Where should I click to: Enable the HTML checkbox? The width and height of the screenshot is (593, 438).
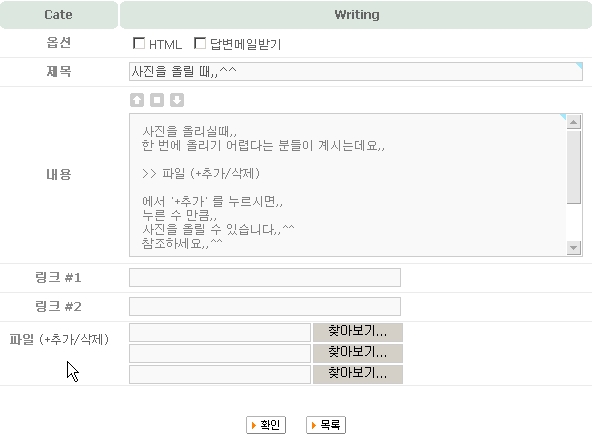coord(139,43)
